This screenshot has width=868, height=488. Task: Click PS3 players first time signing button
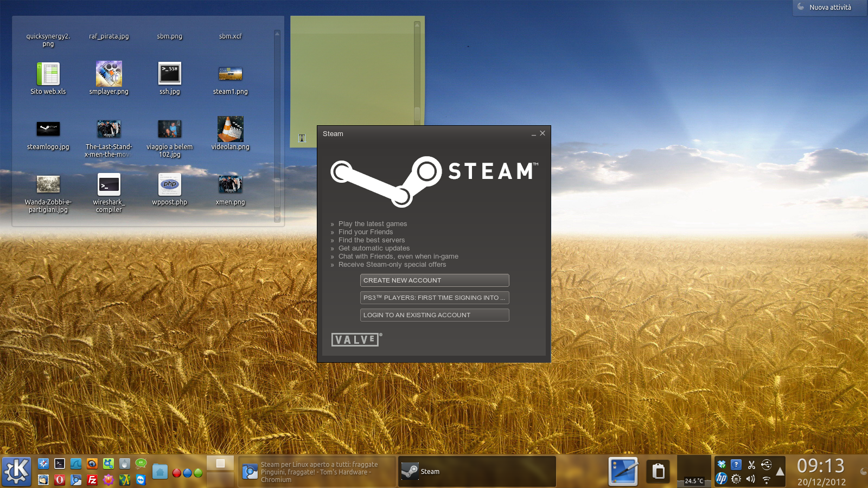(x=435, y=298)
